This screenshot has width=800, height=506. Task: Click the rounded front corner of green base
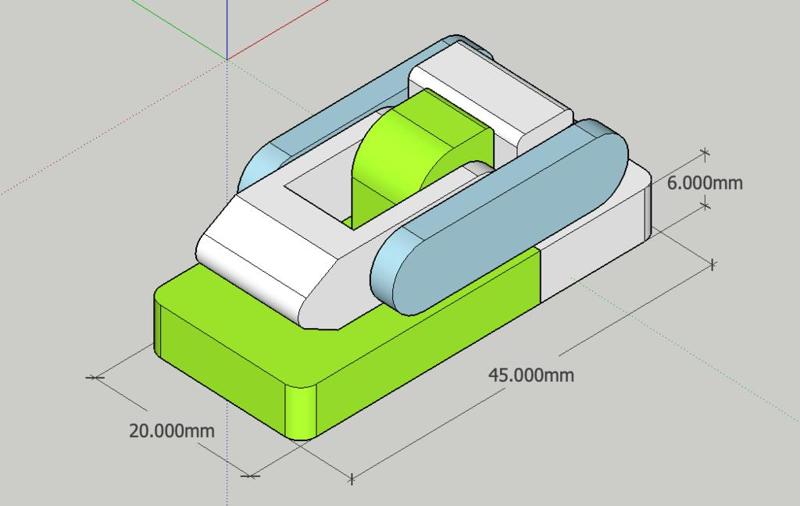click(301, 412)
